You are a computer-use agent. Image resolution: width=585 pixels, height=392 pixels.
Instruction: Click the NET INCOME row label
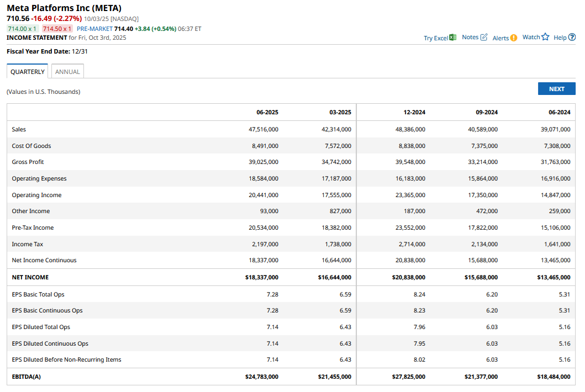(30, 277)
